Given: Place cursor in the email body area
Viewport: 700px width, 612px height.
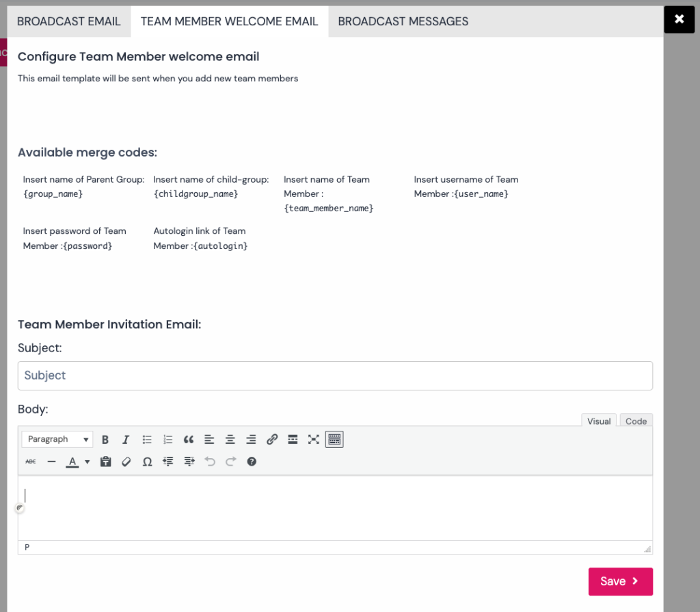Looking at the screenshot, I should coord(335,508).
